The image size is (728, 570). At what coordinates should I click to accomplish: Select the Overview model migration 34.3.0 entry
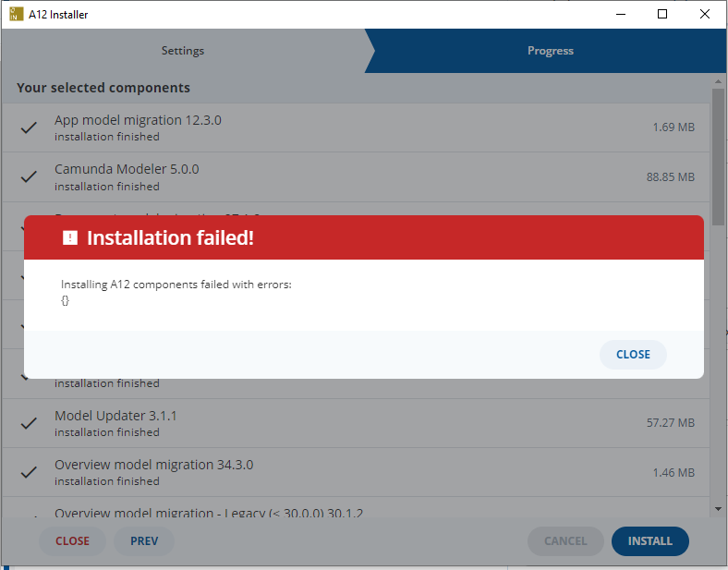pyautogui.click(x=356, y=472)
